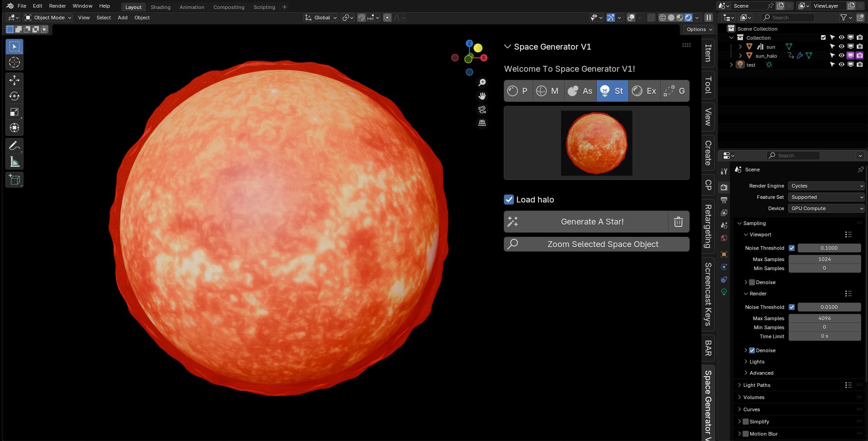
Task: Open the Render menu
Action: [x=57, y=5]
